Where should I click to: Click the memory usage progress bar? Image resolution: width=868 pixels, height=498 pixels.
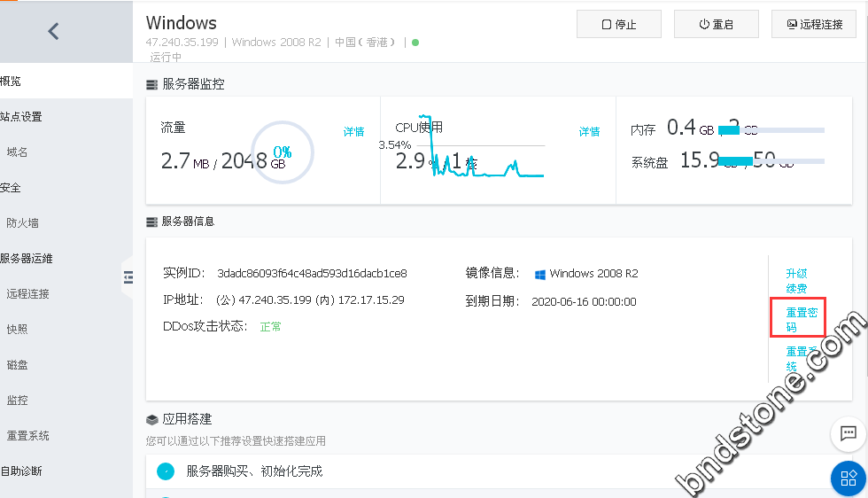(x=771, y=130)
